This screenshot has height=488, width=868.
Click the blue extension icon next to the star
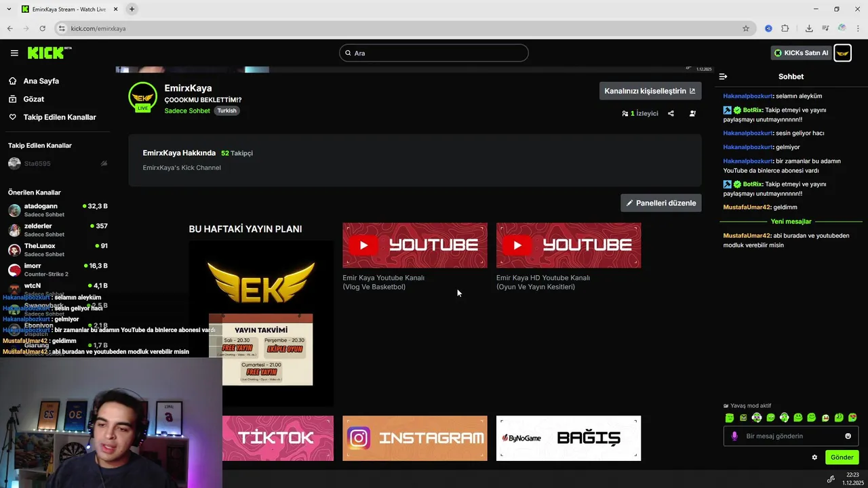tap(768, 28)
